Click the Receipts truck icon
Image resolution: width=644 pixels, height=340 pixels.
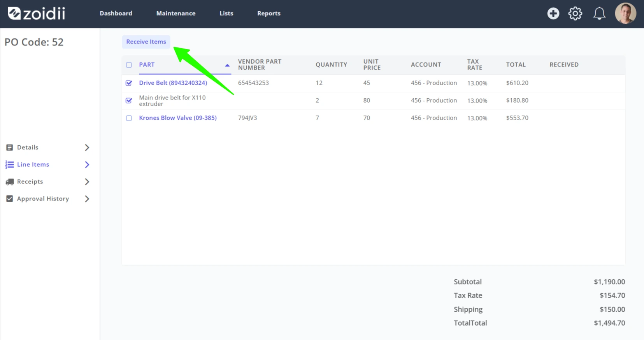coord(10,182)
